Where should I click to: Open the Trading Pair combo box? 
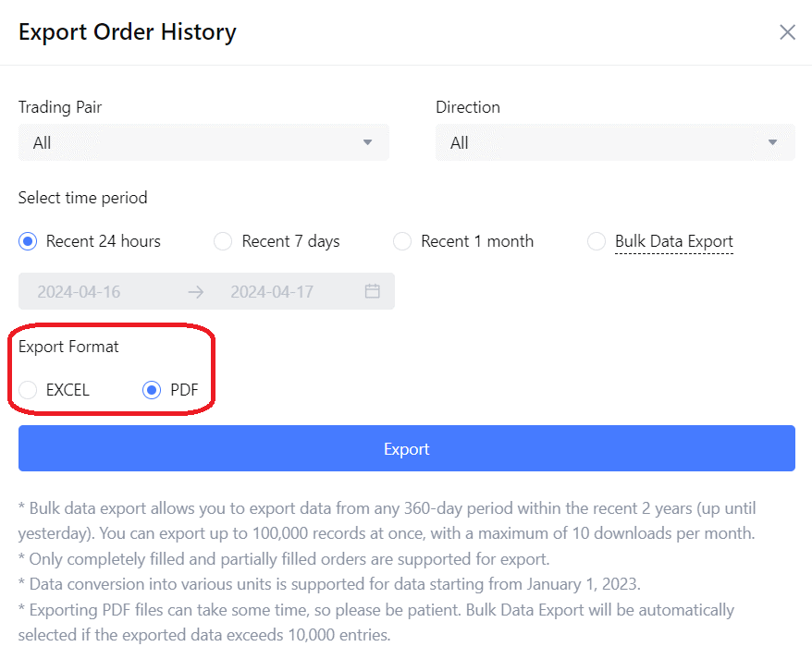coord(203,142)
